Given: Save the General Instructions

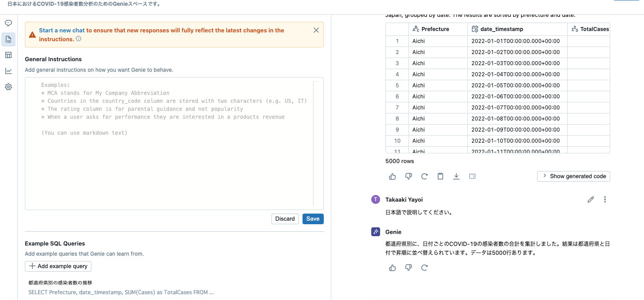Looking at the screenshot, I should [313, 218].
